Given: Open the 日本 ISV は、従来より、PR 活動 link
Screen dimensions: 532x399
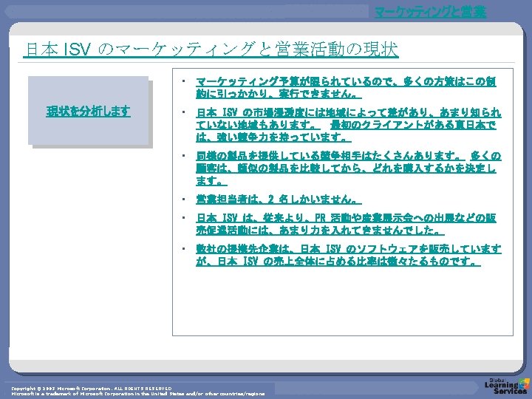Looking at the screenshot, I should point(346,224).
